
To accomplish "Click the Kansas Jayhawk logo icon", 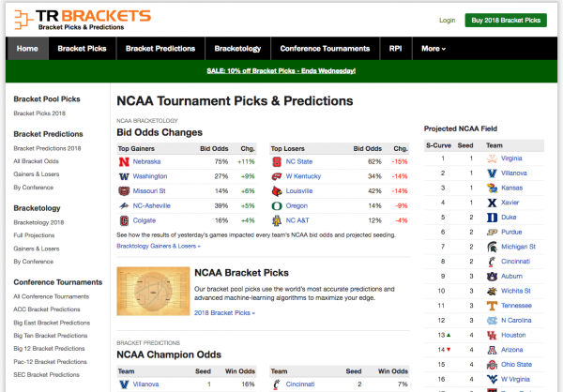I will 492,188.
